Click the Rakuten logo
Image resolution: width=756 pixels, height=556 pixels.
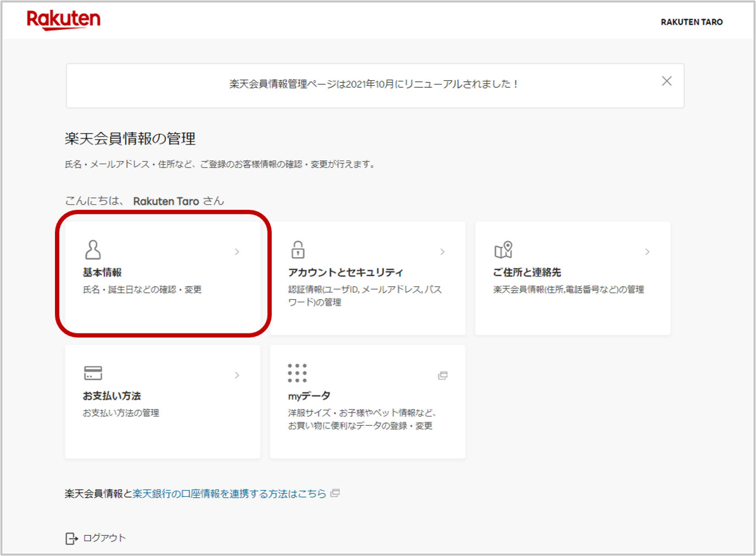[x=63, y=20]
